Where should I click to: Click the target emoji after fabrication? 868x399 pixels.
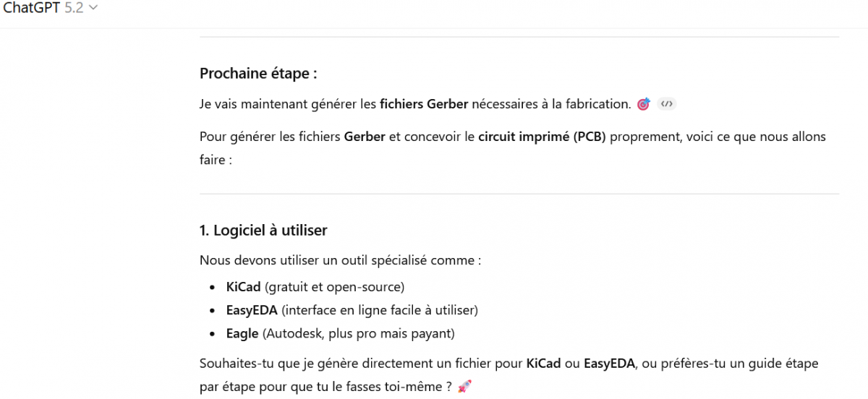click(x=644, y=104)
